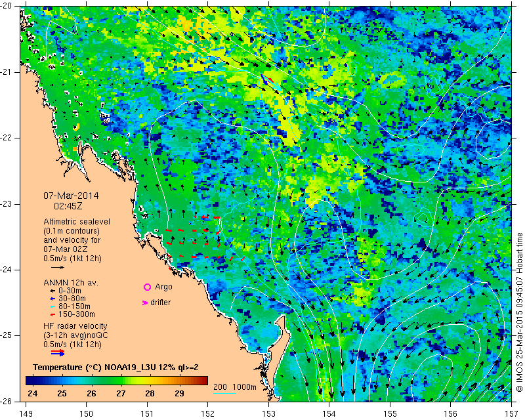
Task: Click the 'HF radar velocity' legend heading
Action: click(x=75, y=326)
